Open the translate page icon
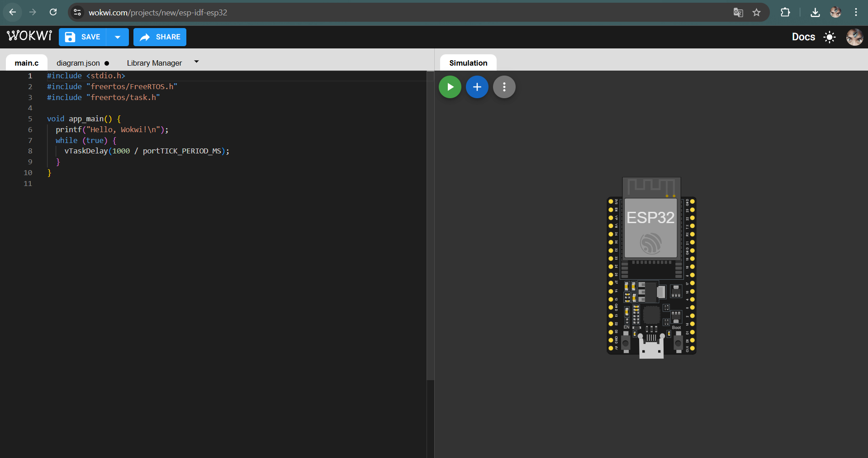This screenshot has width=868, height=458. coord(738,12)
